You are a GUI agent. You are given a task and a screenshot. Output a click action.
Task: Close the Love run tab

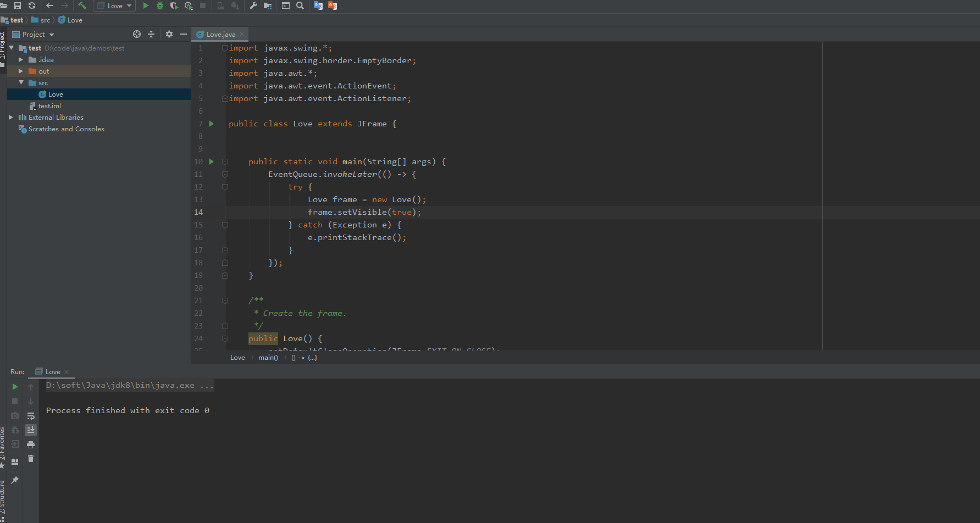click(x=67, y=372)
